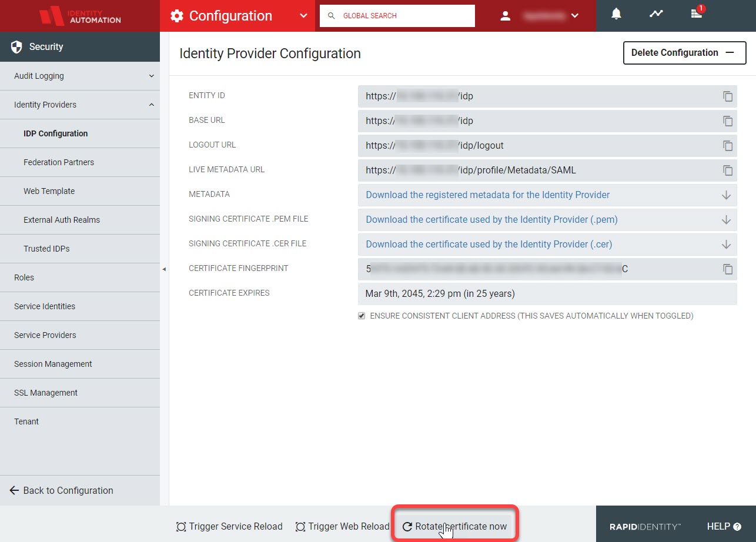Click the CERTIFICATE FINGERPRINT label
This screenshot has width=756, height=542.
point(239,268)
